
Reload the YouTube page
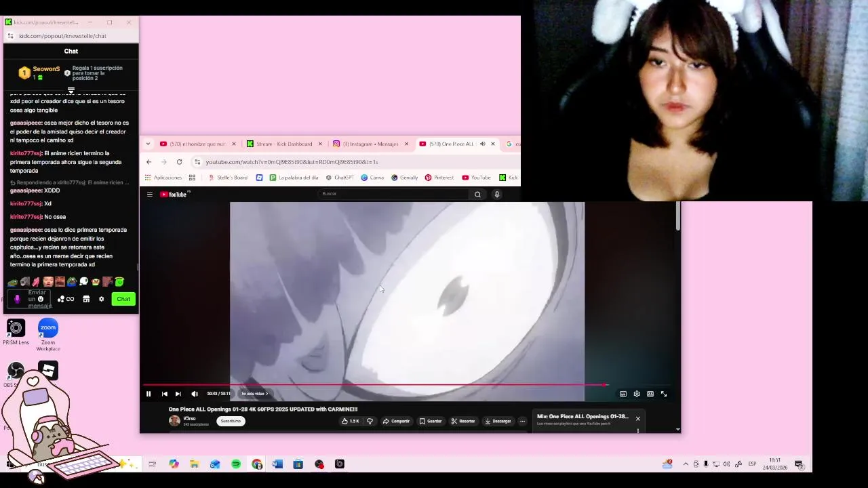179,162
